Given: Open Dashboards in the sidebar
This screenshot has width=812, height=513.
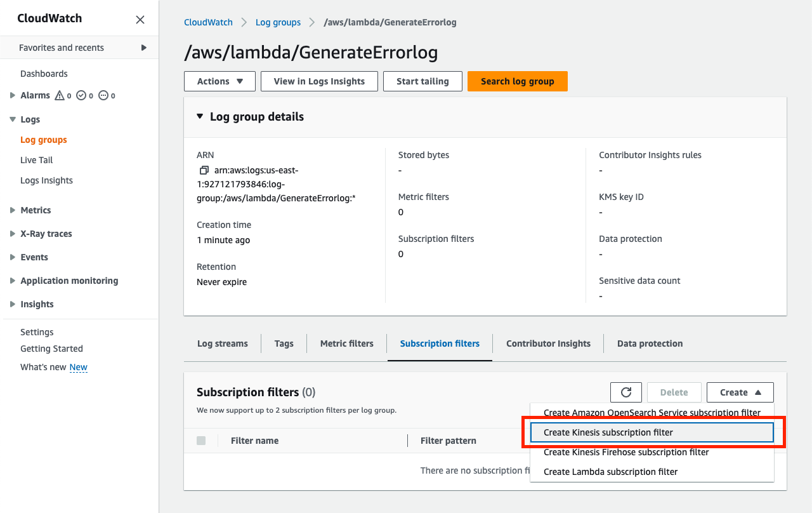Looking at the screenshot, I should (44, 74).
